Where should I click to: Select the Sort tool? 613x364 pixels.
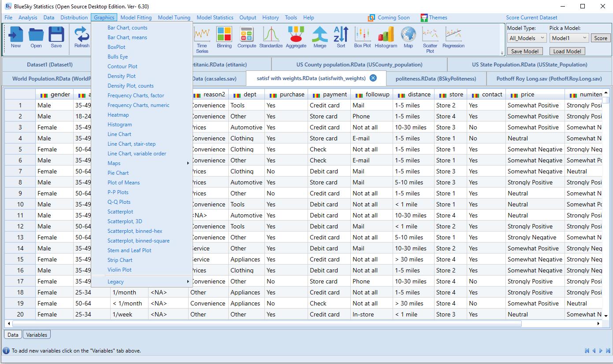[x=340, y=38]
